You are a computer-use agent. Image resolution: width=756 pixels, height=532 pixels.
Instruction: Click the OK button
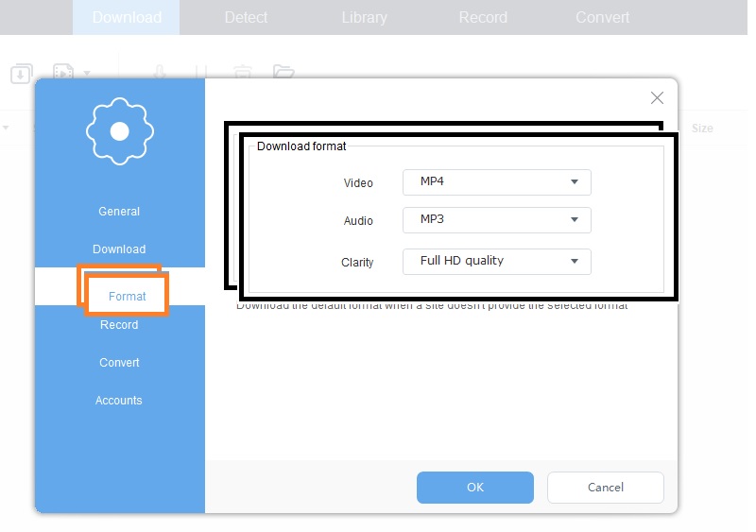(x=475, y=488)
